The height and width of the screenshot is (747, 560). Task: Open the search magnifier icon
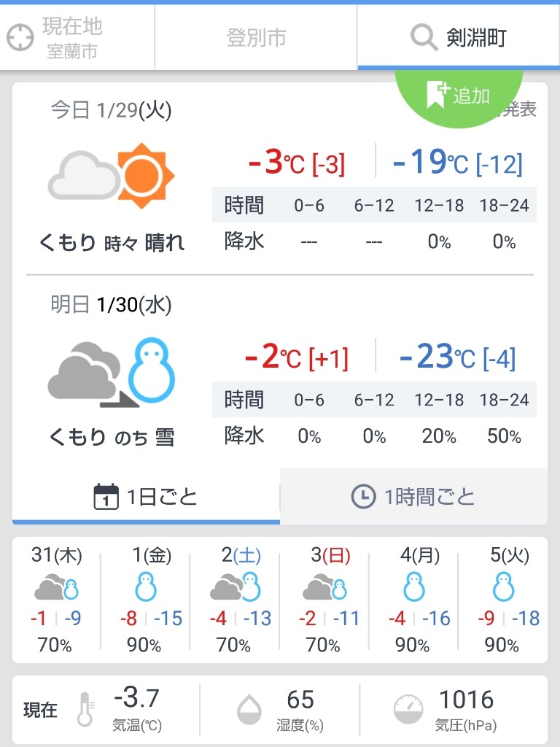click(424, 37)
